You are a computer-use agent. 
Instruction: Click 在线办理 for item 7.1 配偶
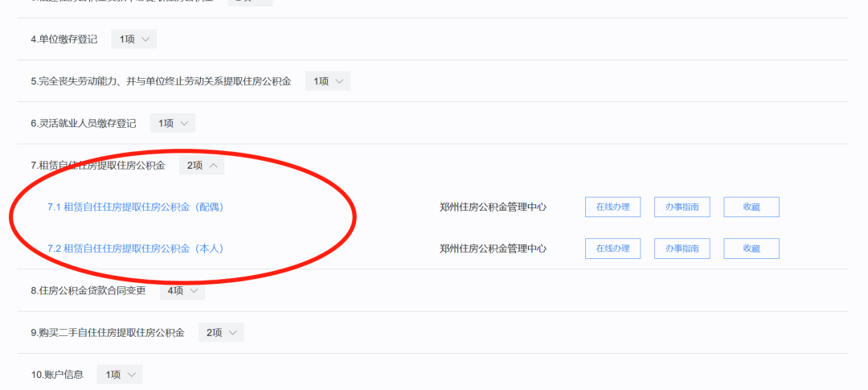click(612, 207)
